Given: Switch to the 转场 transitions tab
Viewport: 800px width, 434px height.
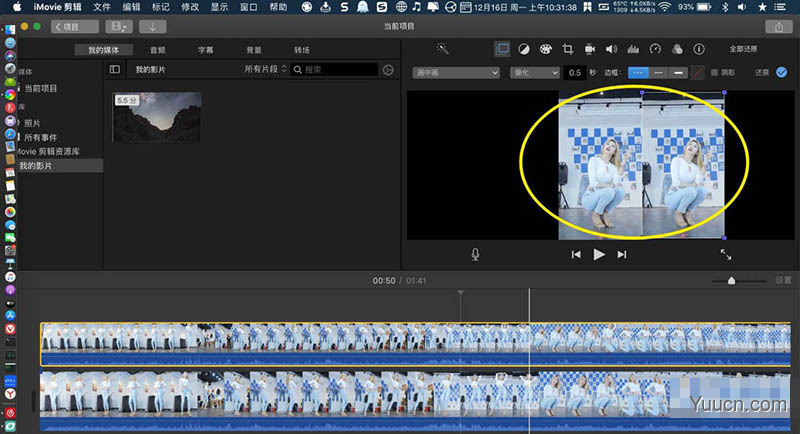Looking at the screenshot, I should 302,50.
